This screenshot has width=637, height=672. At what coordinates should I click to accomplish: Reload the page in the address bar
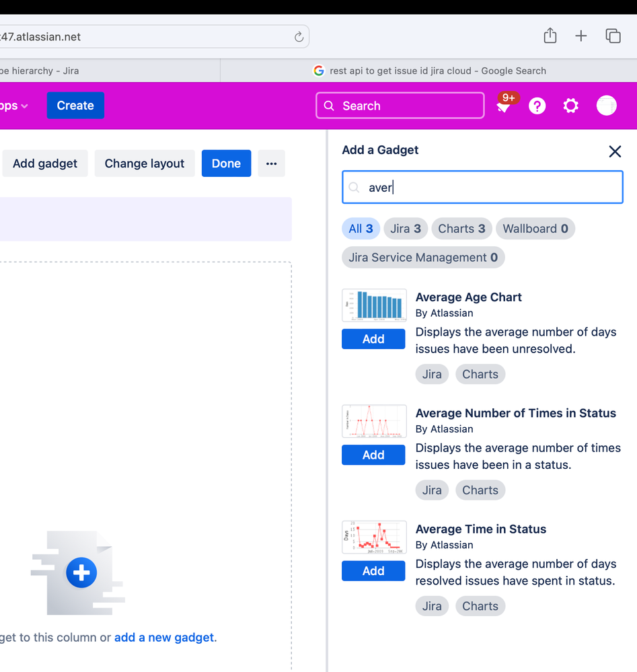pyautogui.click(x=299, y=37)
